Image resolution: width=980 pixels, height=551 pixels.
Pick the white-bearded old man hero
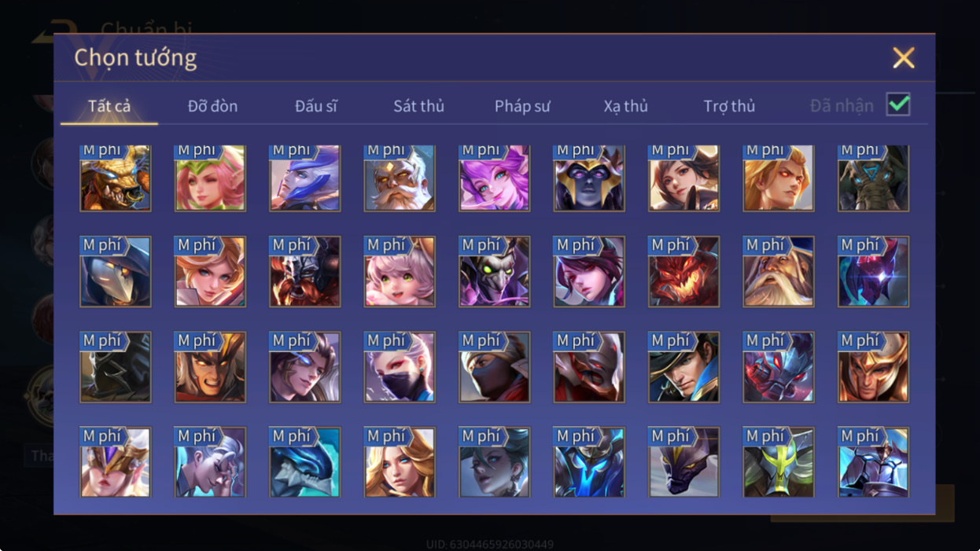(x=400, y=178)
